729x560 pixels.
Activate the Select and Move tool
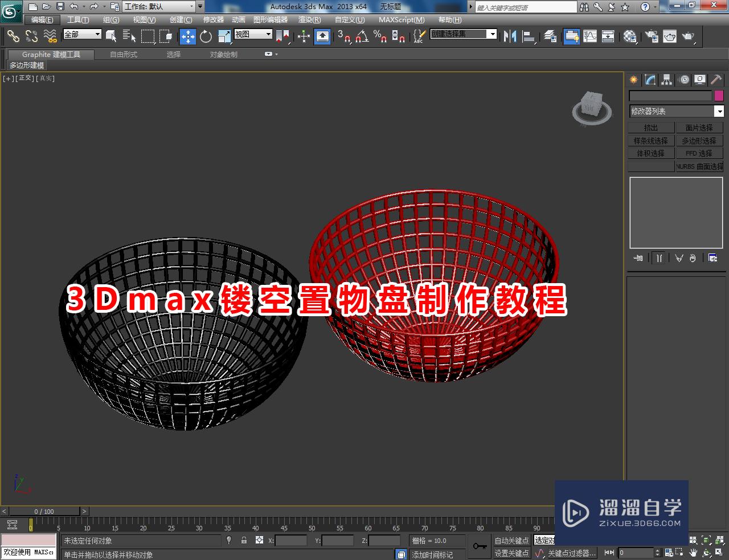coord(188,36)
